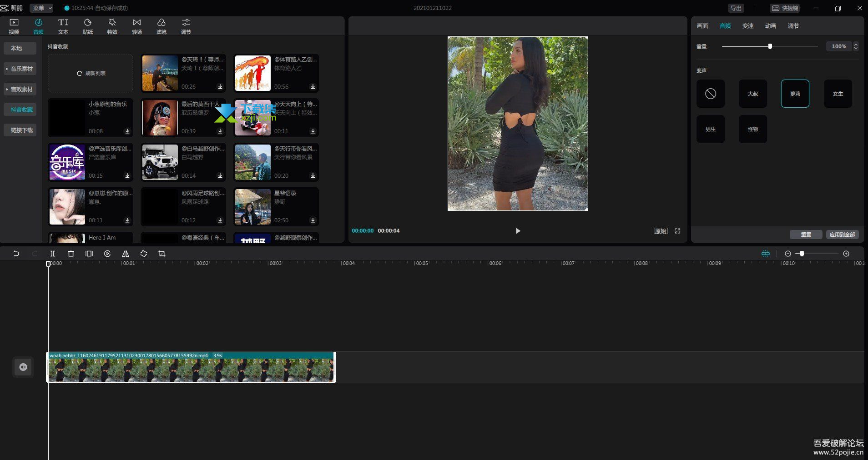Open the 文本 (text) tool
Image resolution: width=868 pixels, height=460 pixels.
coord(63,26)
